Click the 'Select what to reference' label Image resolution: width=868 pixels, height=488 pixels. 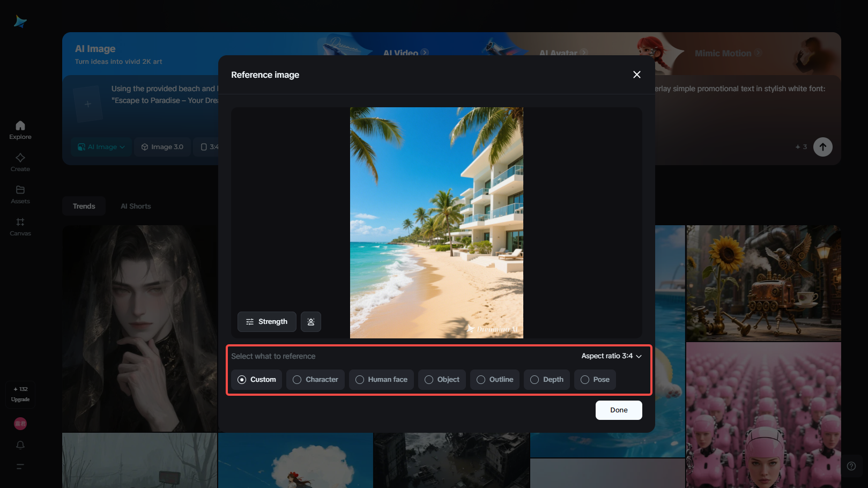(273, 356)
